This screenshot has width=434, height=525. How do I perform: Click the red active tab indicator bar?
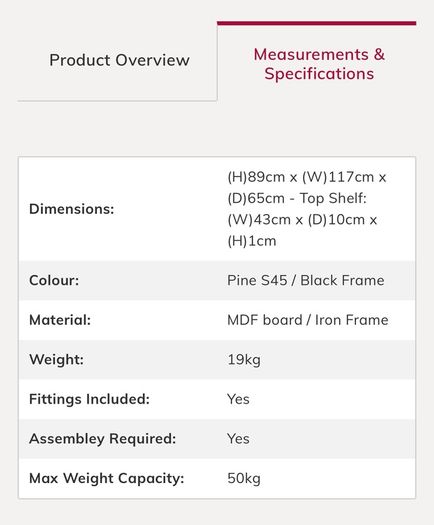[x=316, y=23]
